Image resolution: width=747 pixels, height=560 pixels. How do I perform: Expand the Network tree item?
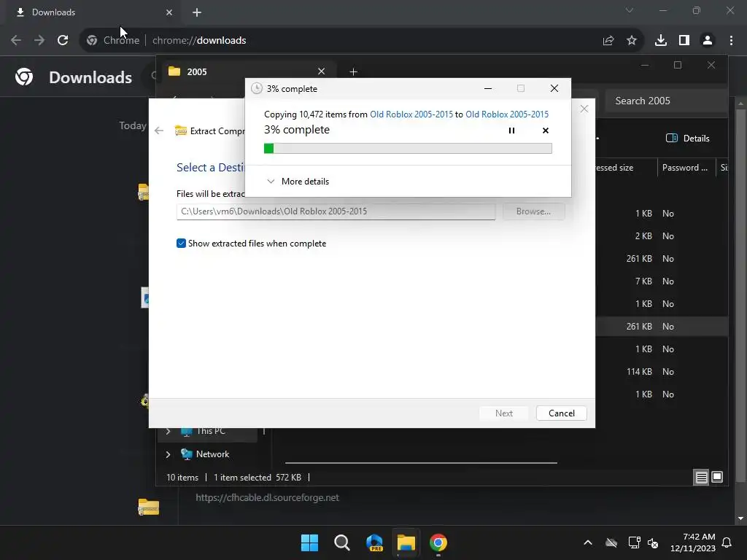[169, 454]
